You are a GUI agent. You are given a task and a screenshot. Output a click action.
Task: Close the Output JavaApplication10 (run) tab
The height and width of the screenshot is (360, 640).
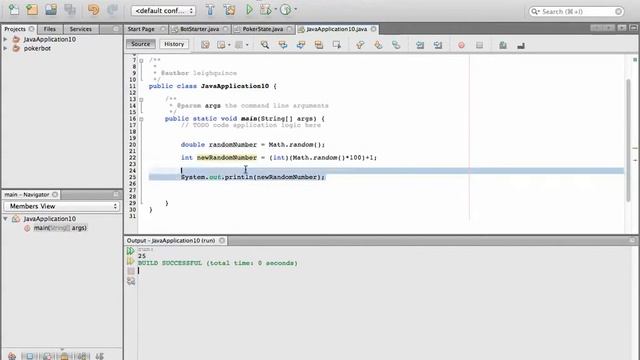[x=222, y=240]
